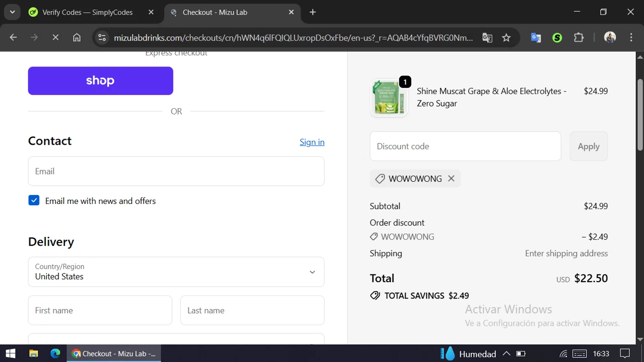Click Enter shipping address text

tap(566, 253)
